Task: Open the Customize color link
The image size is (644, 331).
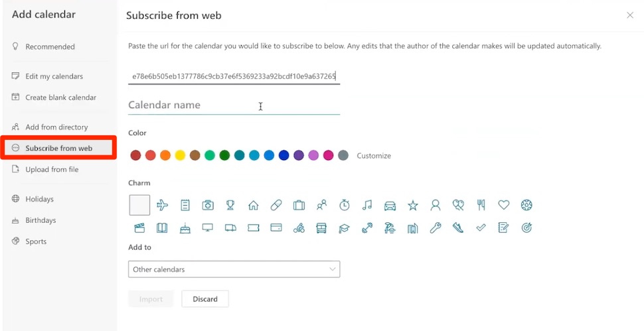Action: (374, 156)
